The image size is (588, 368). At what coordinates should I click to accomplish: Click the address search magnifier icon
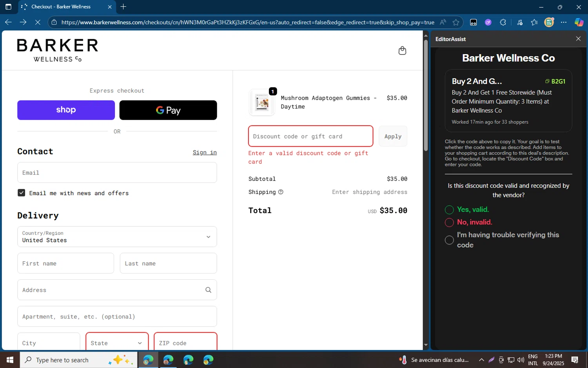(208, 290)
